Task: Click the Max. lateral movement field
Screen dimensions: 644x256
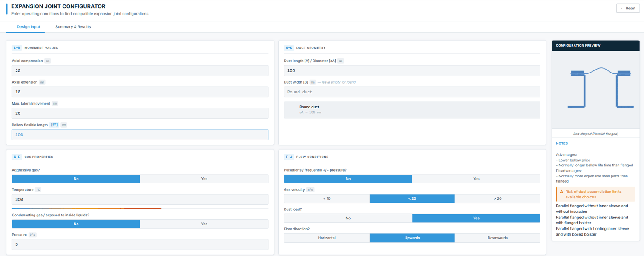Action: (x=140, y=113)
